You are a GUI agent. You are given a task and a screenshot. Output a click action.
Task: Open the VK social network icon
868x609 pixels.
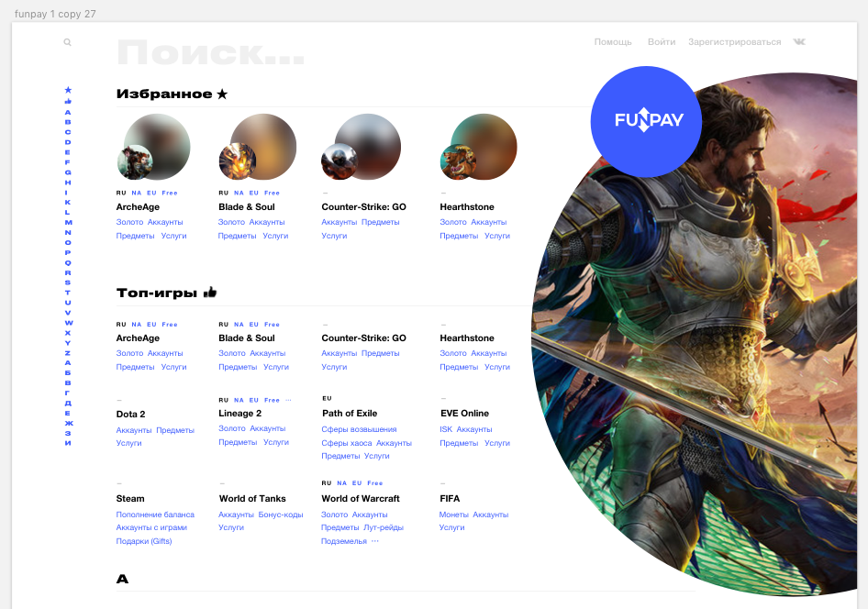800,42
